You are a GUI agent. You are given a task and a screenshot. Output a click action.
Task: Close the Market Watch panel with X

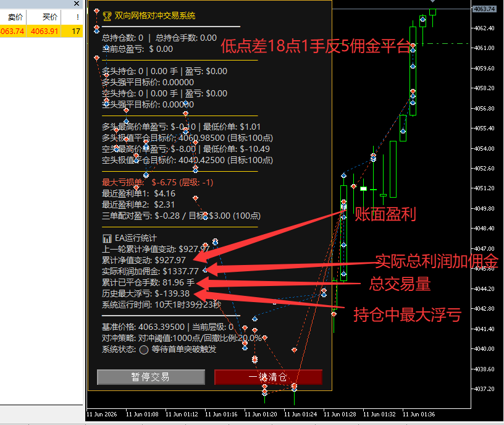(x=77, y=4)
